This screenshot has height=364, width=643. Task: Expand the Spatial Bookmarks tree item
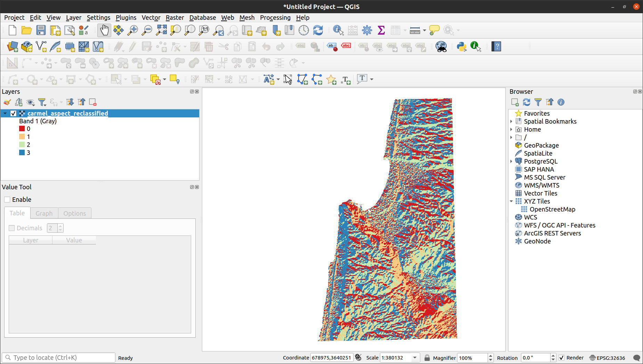511,122
